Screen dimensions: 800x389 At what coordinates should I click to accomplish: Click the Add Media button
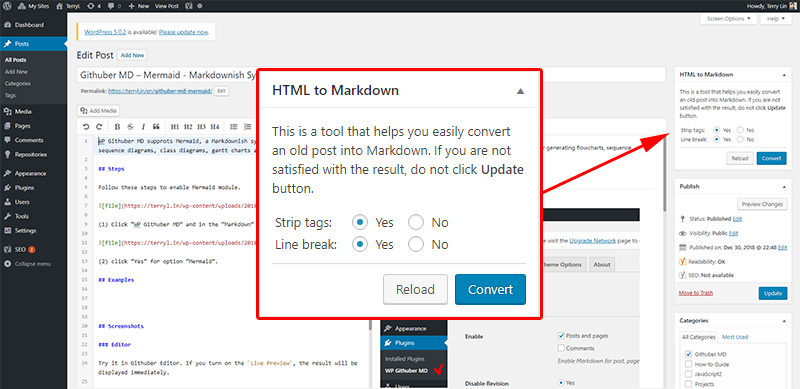(x=98, y=110)
